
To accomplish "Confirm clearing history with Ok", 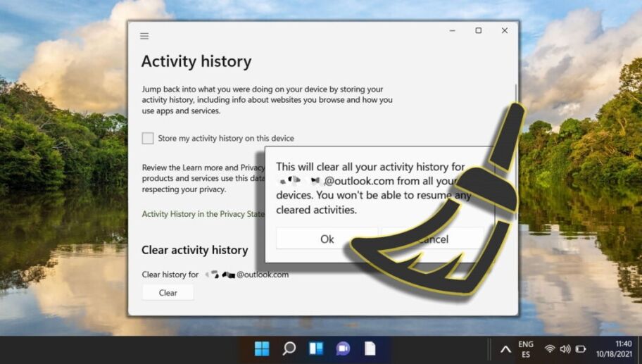I will 327,239.
